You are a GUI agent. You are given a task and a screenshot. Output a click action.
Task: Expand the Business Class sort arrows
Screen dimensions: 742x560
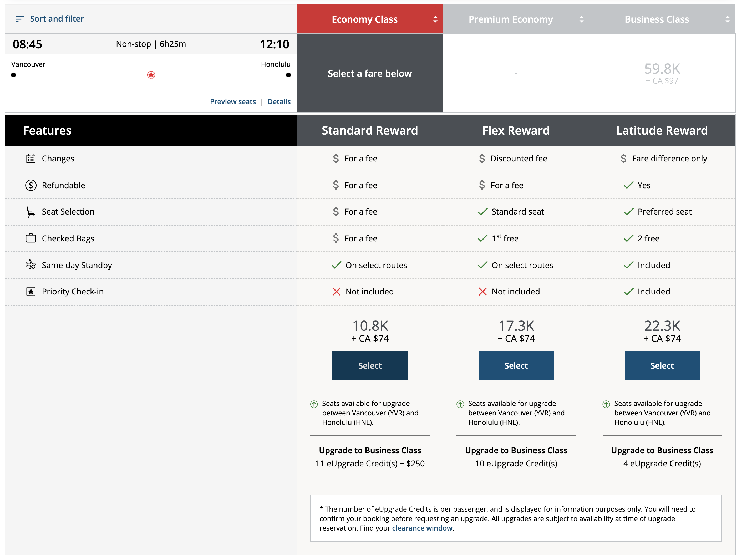[x=727, y=19]
